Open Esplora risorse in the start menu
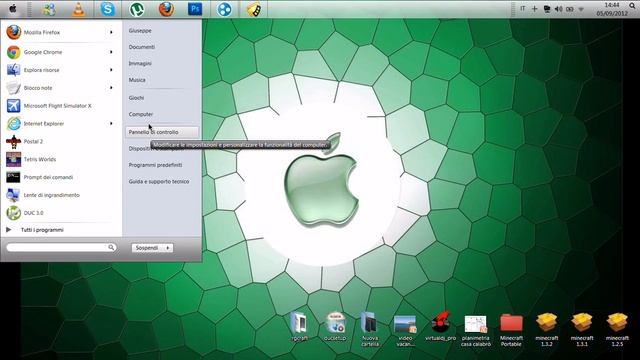This screenshot has width=640, height=360. [x=41, y=70]
